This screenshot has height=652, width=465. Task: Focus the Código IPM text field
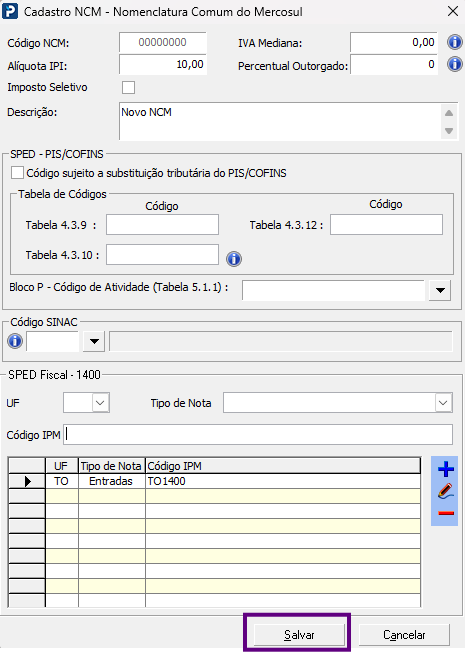pos(258,435)
